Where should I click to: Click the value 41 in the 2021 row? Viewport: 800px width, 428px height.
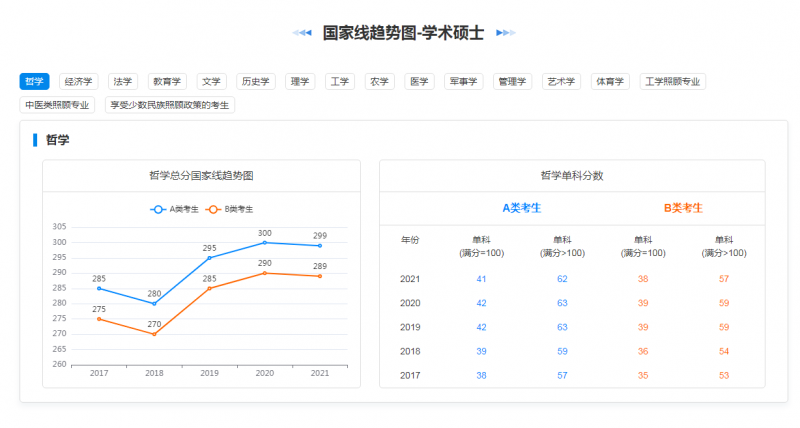coord(481,279)
